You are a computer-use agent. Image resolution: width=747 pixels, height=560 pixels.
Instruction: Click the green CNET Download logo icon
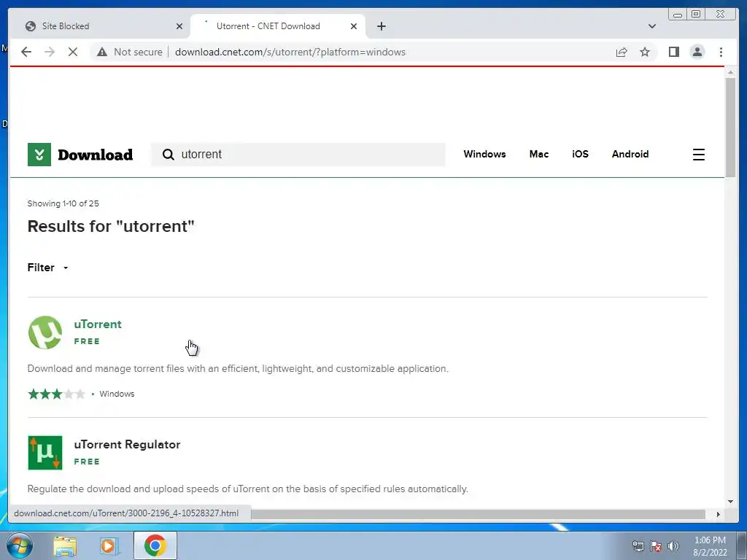pos(39,155)
